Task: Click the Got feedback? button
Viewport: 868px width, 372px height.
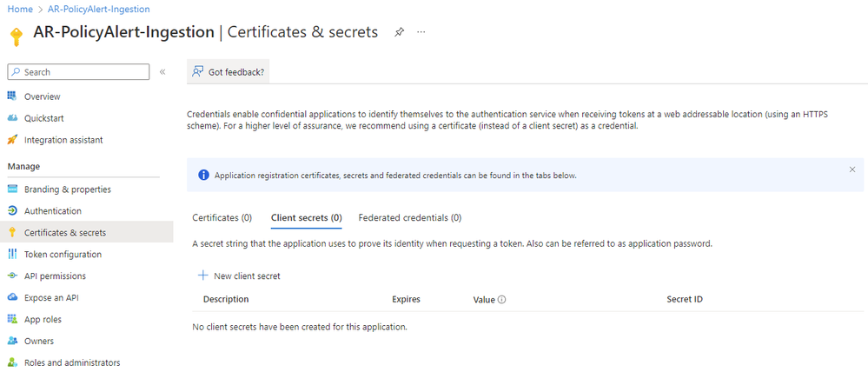Action: click(x=228, y=72)
